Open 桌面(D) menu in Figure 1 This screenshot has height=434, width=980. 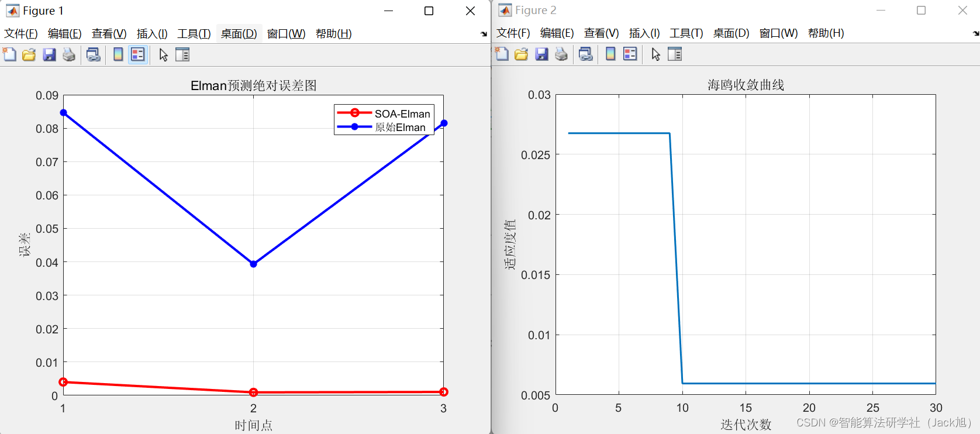click(239, 34)
